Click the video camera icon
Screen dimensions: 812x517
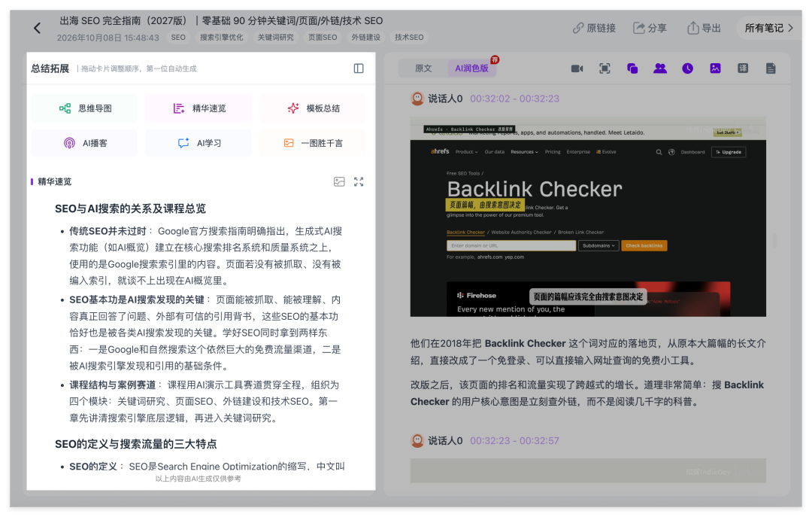click(577, 68)
